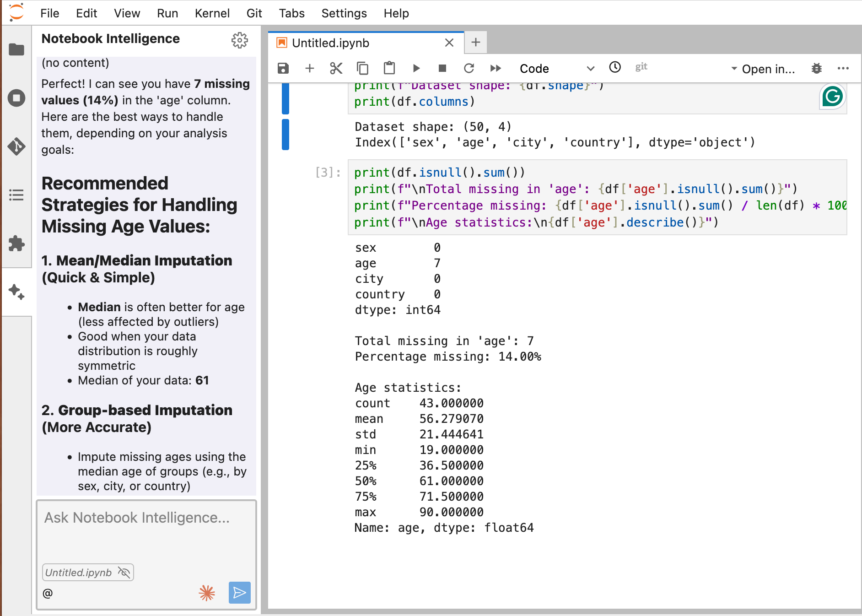Screen dimensions: 862x616
Task: Cut the selected cell with scissors icon
Action: pos(336,68)
